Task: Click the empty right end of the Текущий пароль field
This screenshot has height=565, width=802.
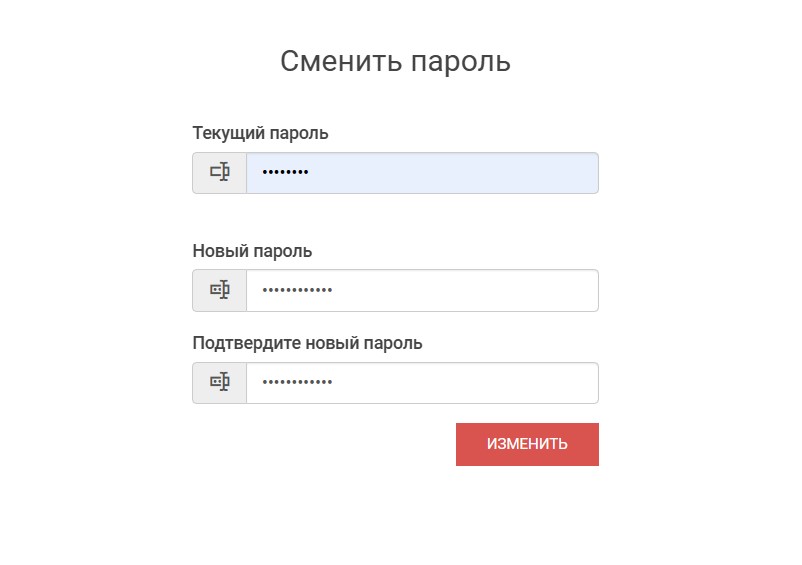Action: tap(560, 173)
